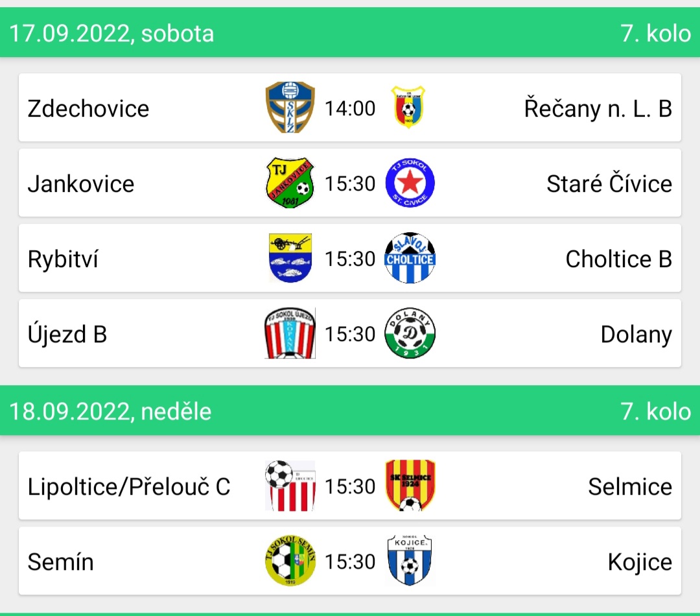Click the SK Selmice 1924 shield logo

click(x=410, y=486)
